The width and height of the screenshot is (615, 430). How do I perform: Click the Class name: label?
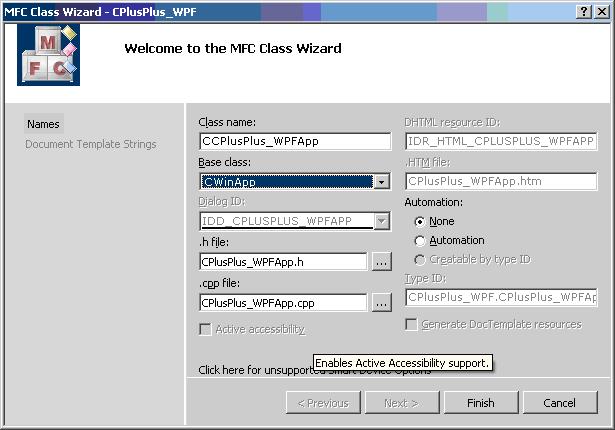click(x=227, y=122)
